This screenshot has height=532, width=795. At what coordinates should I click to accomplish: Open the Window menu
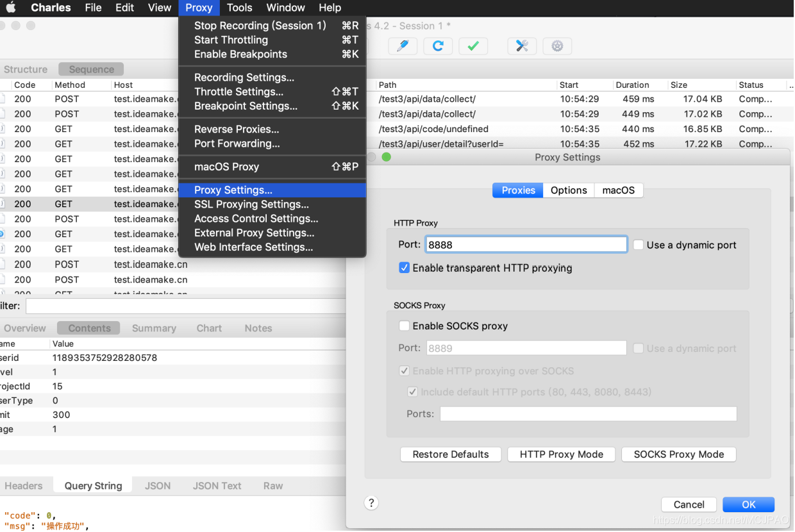click(x=285, y=8)
